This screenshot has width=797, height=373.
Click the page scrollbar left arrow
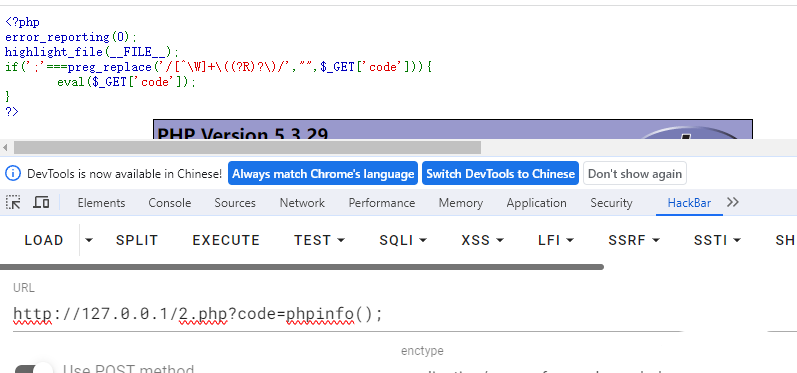coord(5,148)
